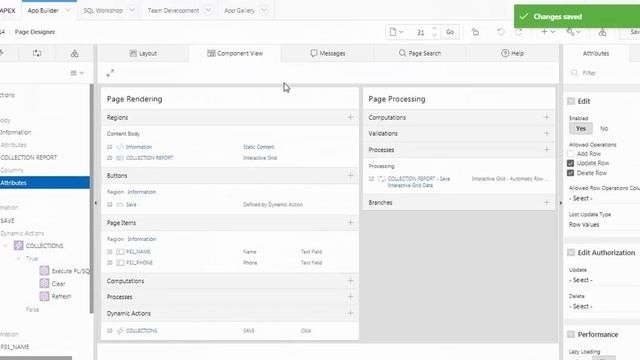Screen dimensions: 640x360
Task: Set Edit Enabled to No
Action: click(604, 129)
